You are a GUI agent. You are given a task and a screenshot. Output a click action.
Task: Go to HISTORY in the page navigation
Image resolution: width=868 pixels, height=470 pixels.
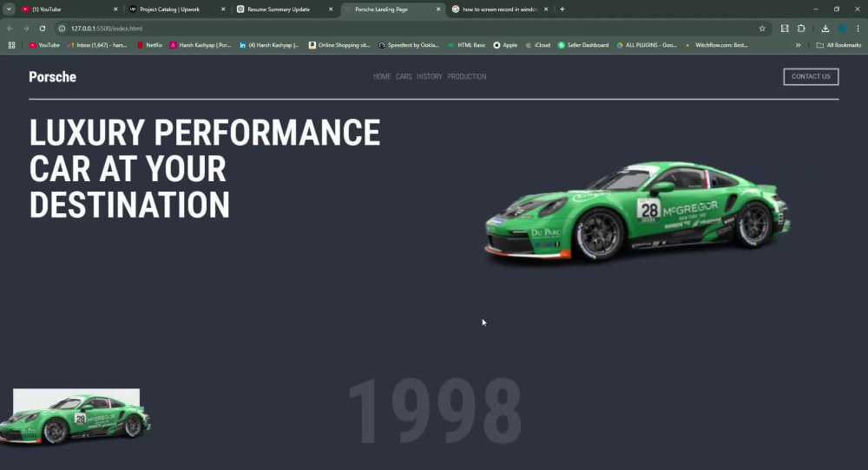click(430, 76)
